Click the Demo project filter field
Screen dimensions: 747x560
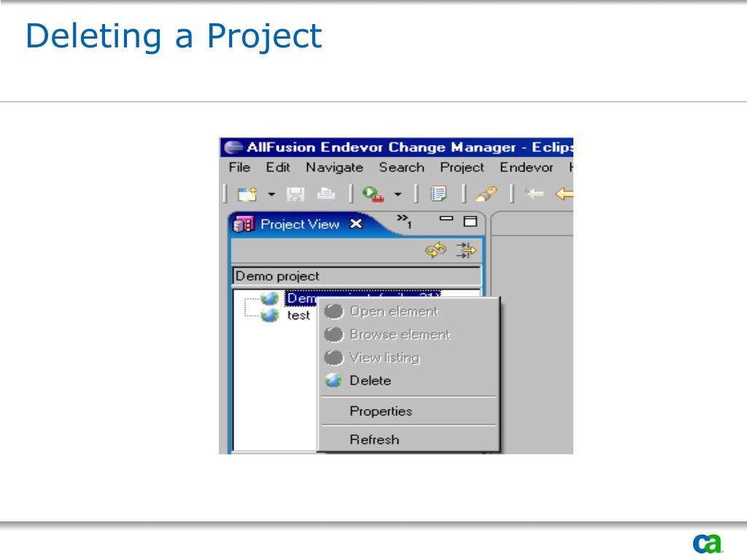356,276
